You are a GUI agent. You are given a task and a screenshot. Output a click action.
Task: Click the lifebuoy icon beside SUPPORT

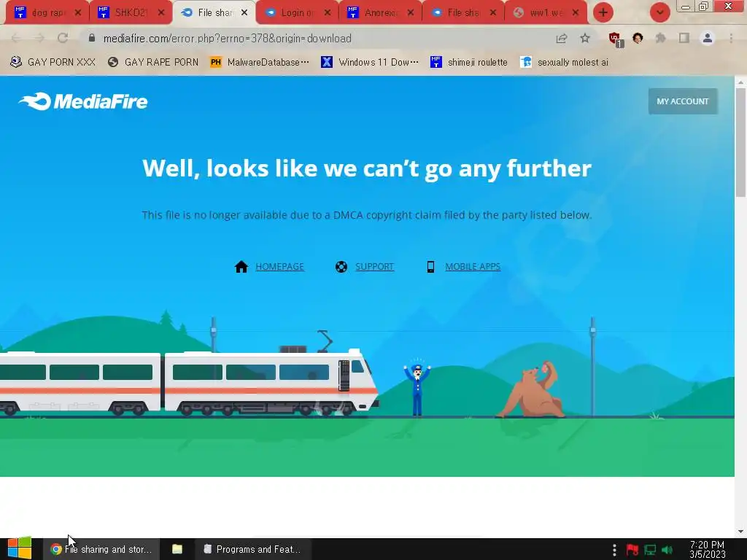pyautogui.click(x=341, y=267)
